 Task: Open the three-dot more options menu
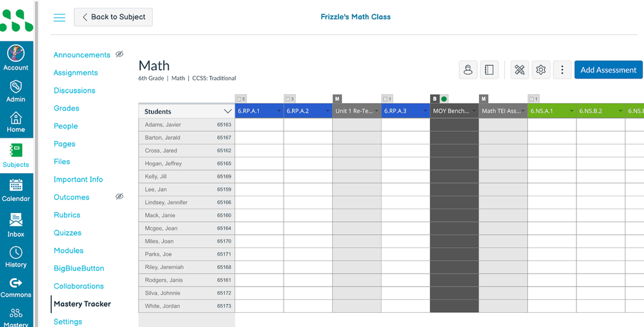tap(562, 70)
